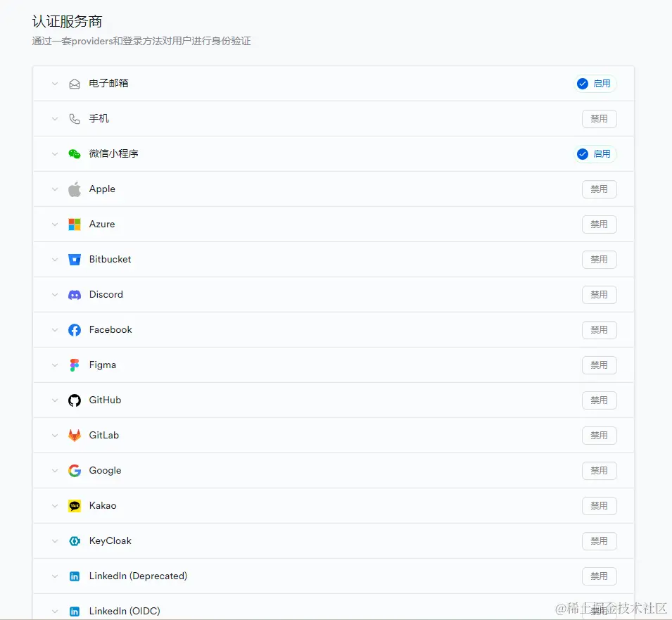Screen dimensions: 672x620
Task: Select the 电子邮箱 label text
Action: pos(109,83)
